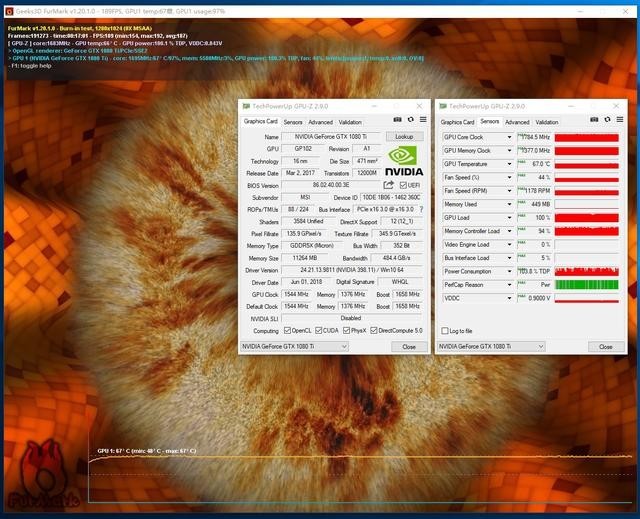Open GPU selector dropdown in Sensors window

pos(491,346)
